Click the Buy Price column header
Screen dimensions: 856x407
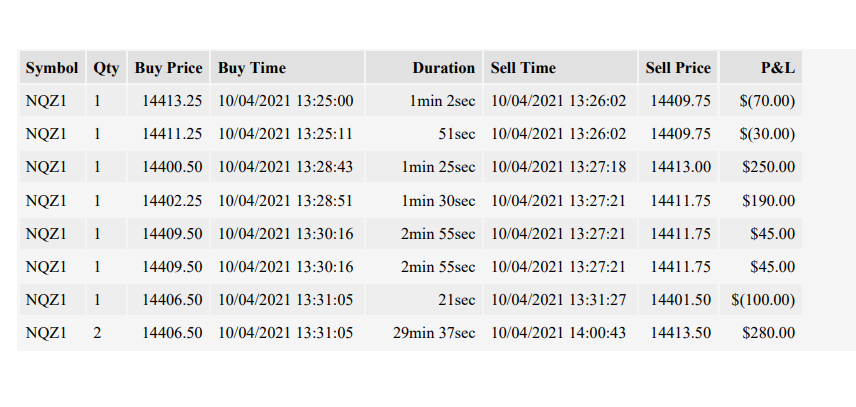[x=168, y=68]
